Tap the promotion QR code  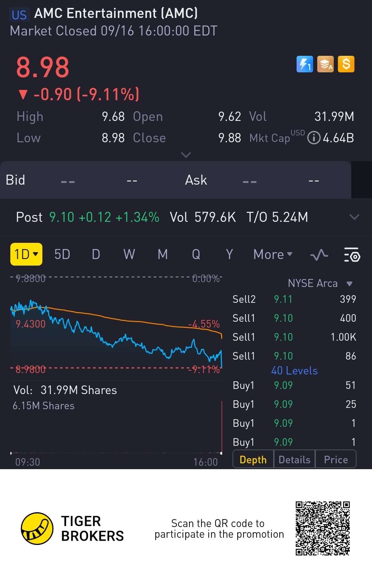[322, 528]
